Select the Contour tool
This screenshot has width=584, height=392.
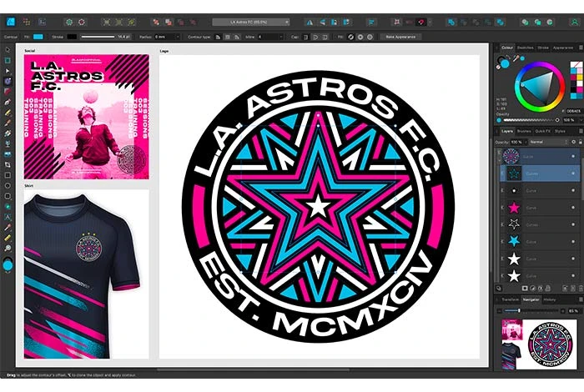8,81
